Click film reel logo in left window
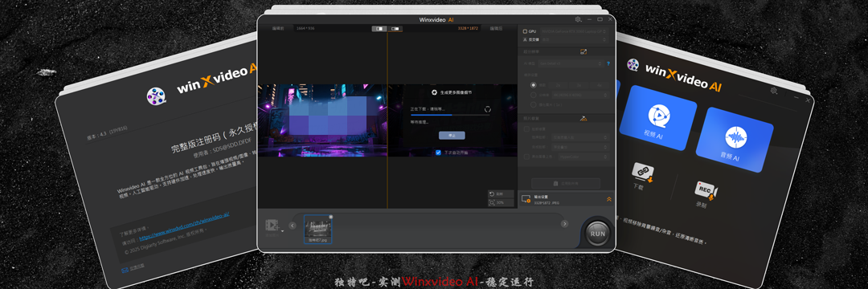The image size is (868, 289). tap(156, 96)
